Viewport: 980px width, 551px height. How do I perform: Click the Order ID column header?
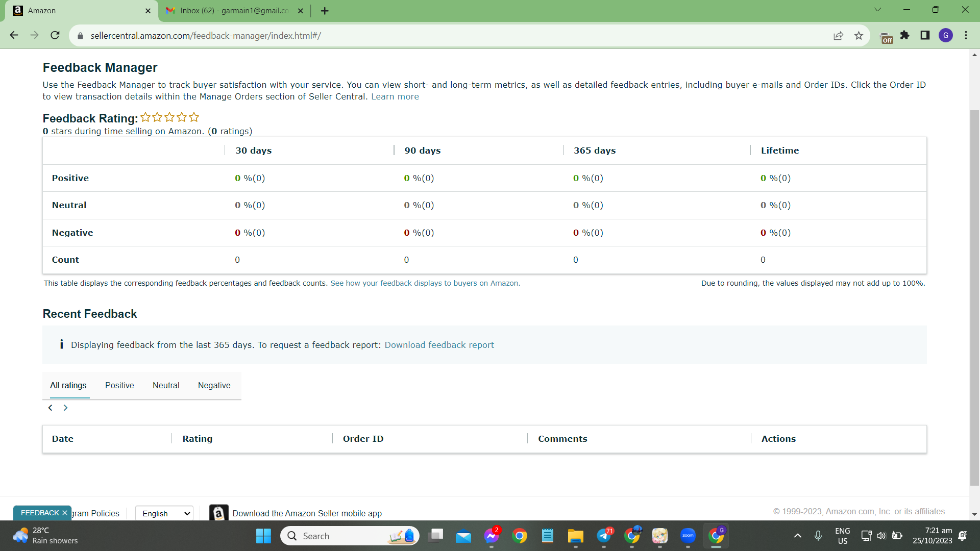tap(363, 439)
